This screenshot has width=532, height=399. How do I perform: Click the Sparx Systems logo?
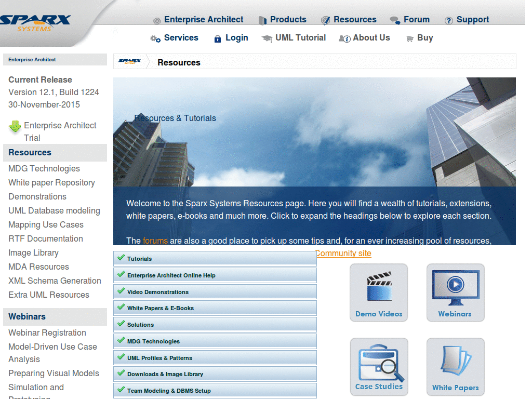[35, 23]
